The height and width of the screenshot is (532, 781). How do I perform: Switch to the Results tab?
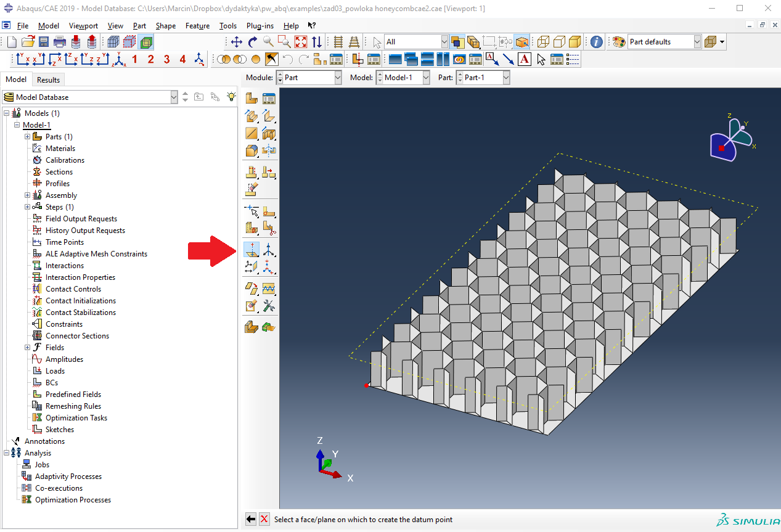tap(48, 80)
